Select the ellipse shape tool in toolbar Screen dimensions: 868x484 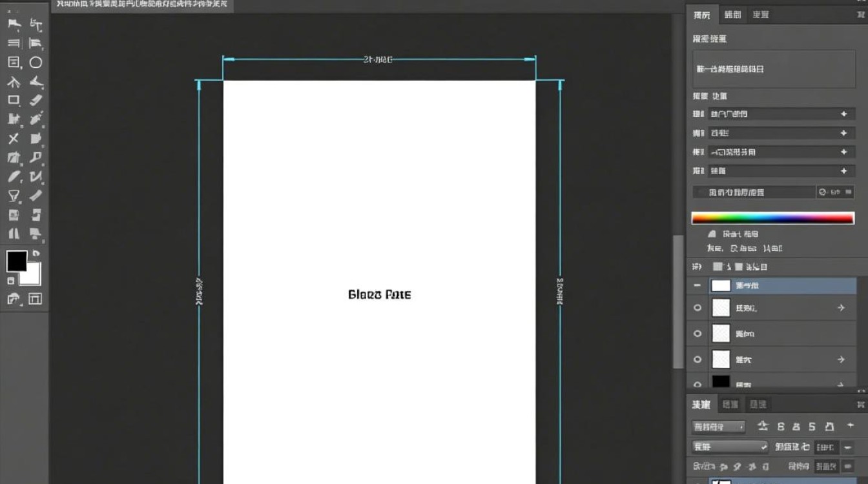(x=36, y=63)
